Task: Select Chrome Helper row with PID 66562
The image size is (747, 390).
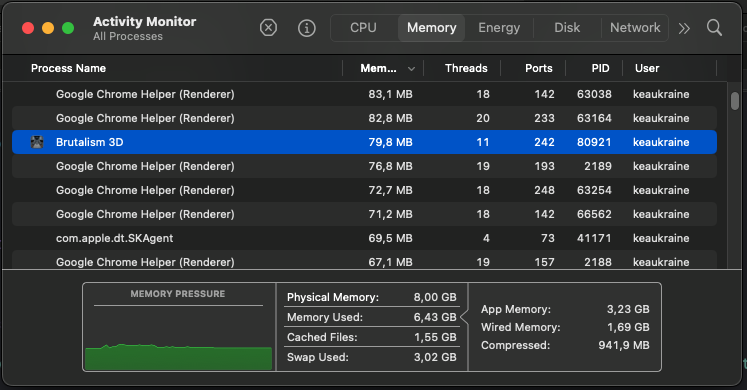Action: pos(364,214)
